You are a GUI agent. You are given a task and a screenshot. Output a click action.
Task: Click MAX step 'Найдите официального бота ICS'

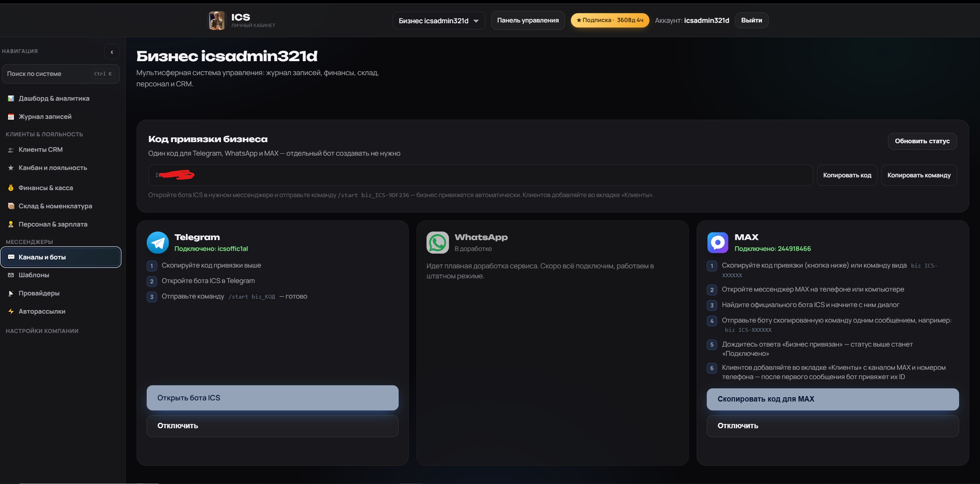click(x=810, y=305)
